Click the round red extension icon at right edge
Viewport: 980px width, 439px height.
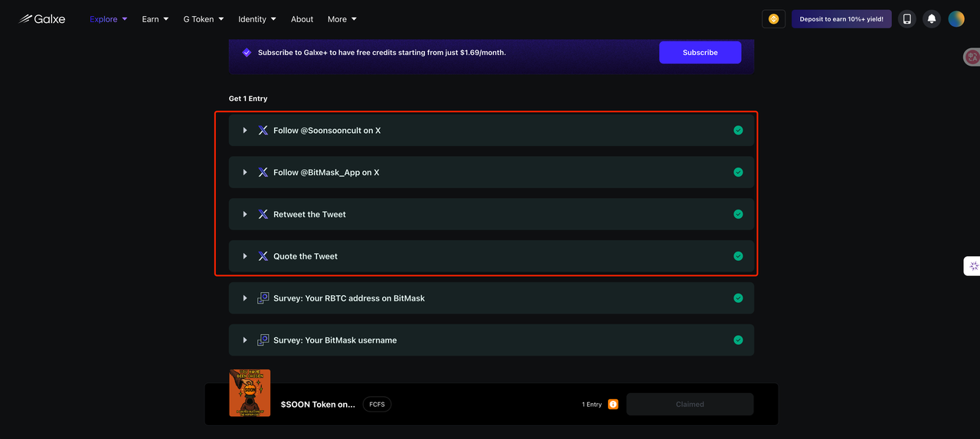pos(972,57)
